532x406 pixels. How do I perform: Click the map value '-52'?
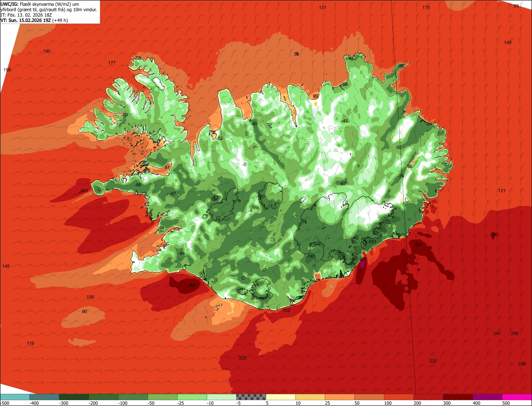click(x=219, y=138)
